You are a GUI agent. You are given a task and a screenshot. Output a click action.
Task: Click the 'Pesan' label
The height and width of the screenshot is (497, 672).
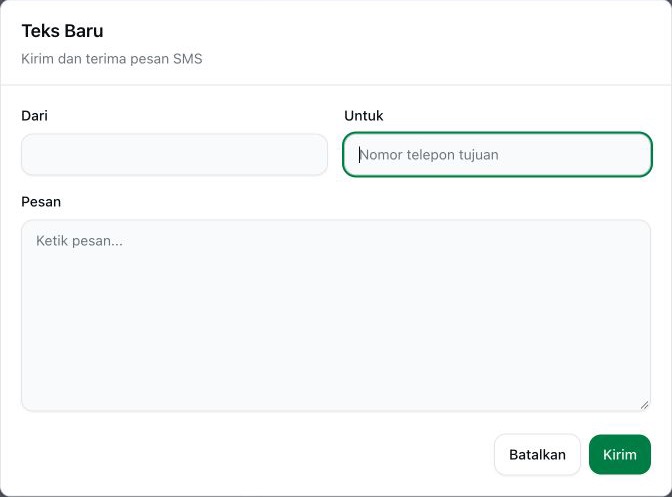pos(41,202)
